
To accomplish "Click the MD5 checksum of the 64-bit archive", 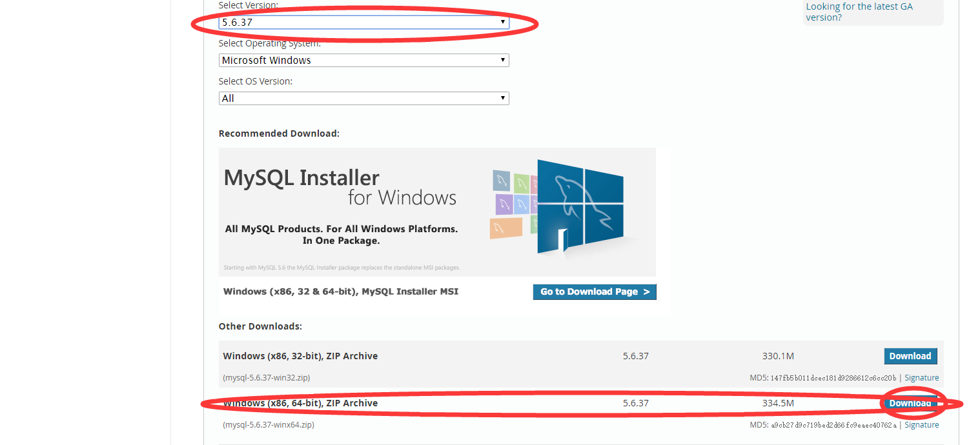I will [x=833, y=425].
